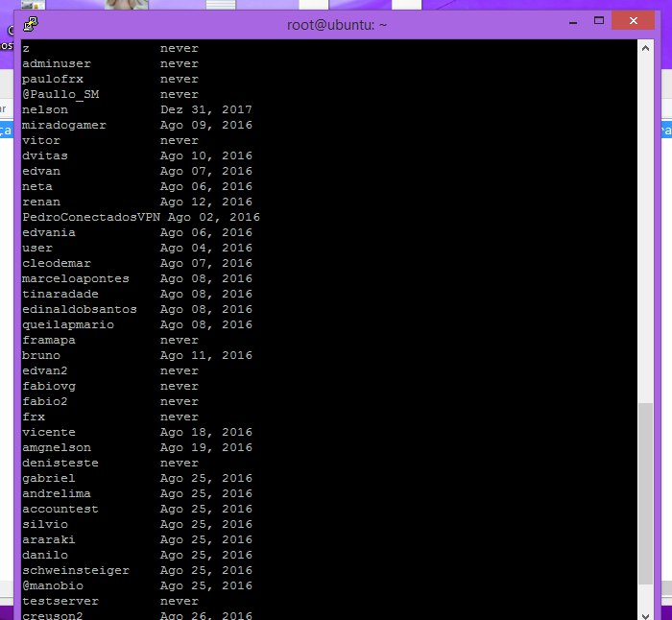
Task: Click the username silvio
Action: click(45, 524)
